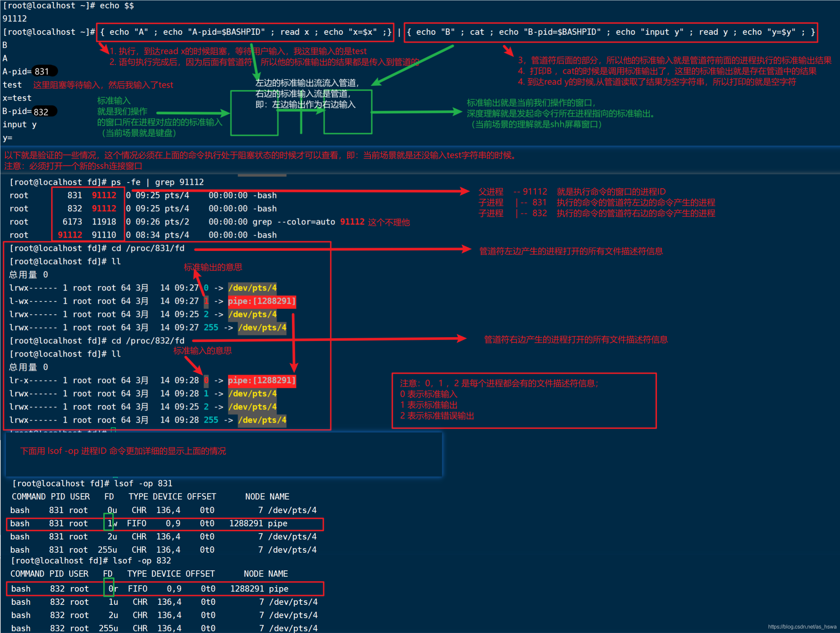Click the 'lr-x------' permissions string
This screenshot has height=633, width=840.
[x=33, y=380]
